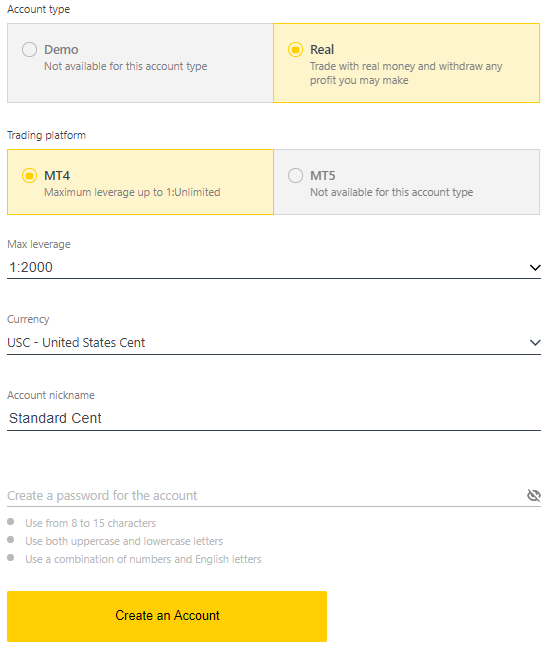Open the USC - United States Cent selector

(x=274, y=343)
